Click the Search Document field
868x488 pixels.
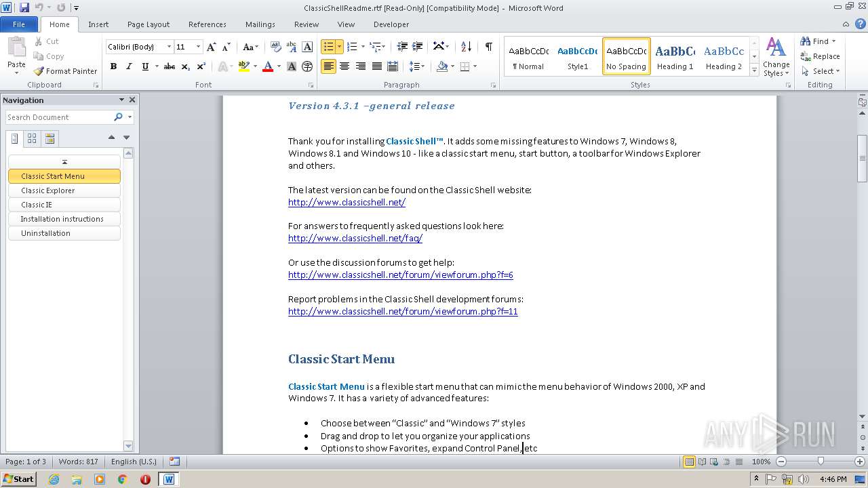pos(60,117)
